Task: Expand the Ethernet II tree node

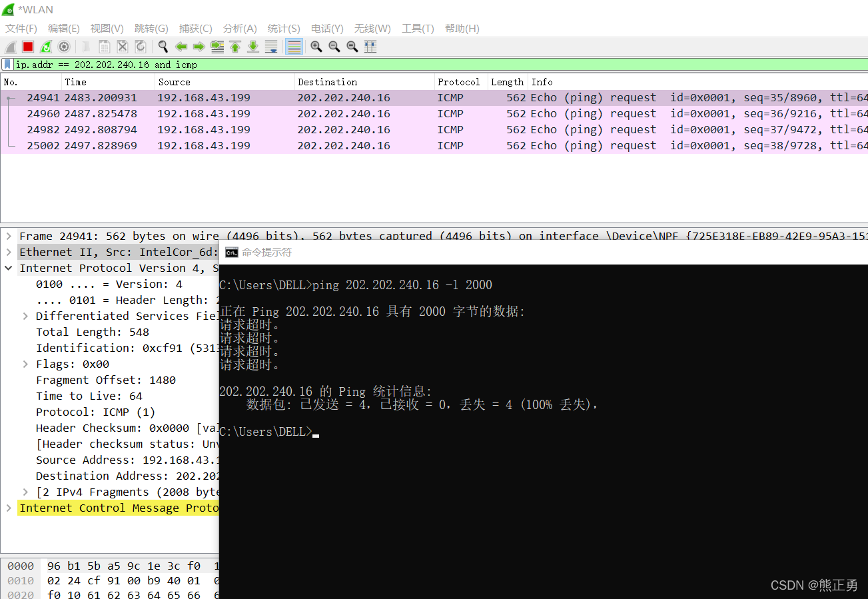Action: pos(9,252)
